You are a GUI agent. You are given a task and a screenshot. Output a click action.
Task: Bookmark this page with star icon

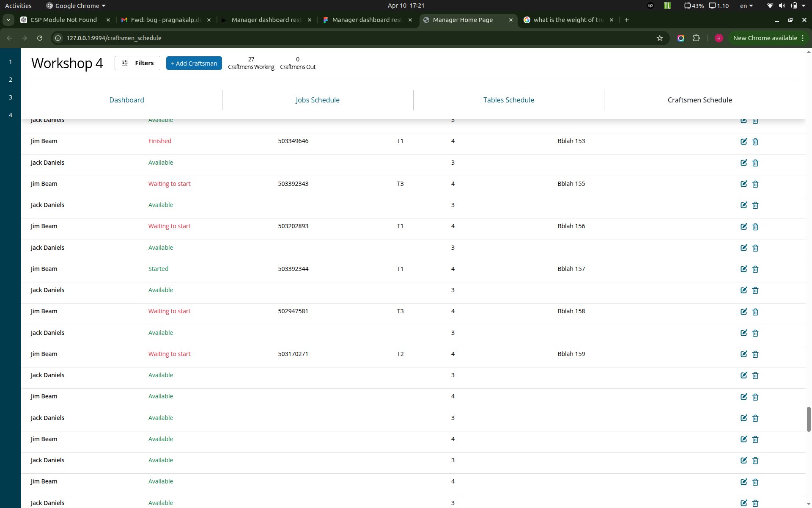point(659,38)
